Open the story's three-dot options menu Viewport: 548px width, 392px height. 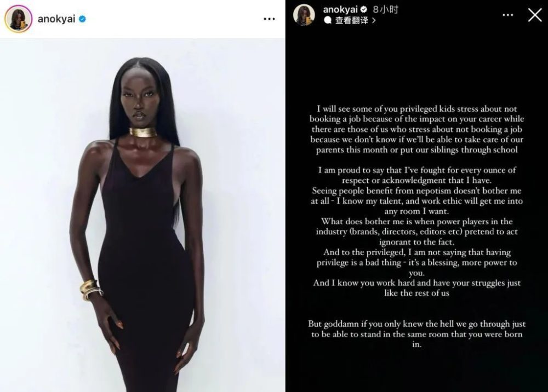pyautogui.click(x=508, y=15)
